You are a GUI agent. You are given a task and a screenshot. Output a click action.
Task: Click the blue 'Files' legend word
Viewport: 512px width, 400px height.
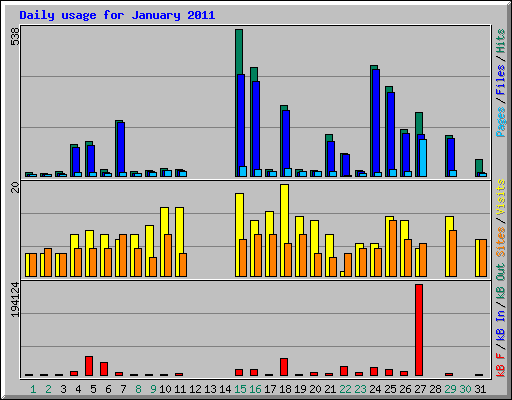pyautogui.click(x=500, y=80)
